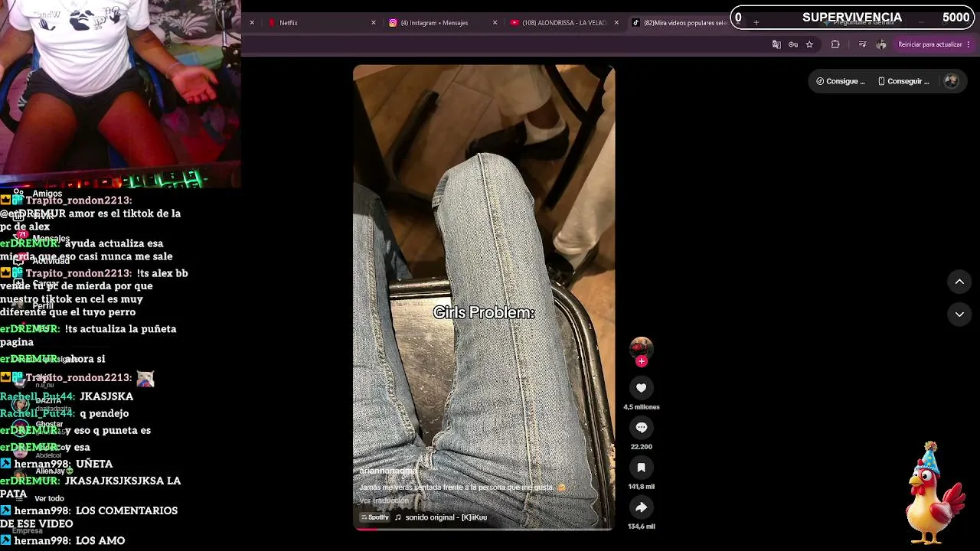Open 'sonido original - [K]iiKuu' sound link
Viewport: 980px width, 551px height.
coord(446,517)
